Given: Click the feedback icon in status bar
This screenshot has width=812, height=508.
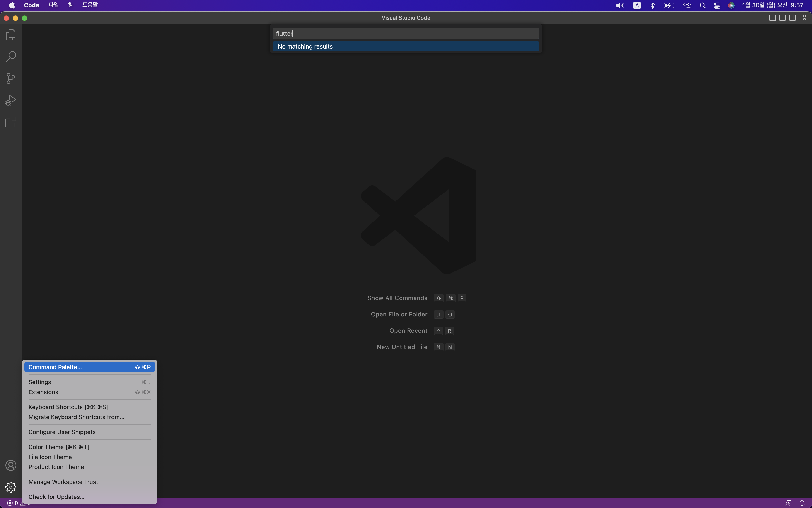Looking at the screenshot, I should [788, 503].
